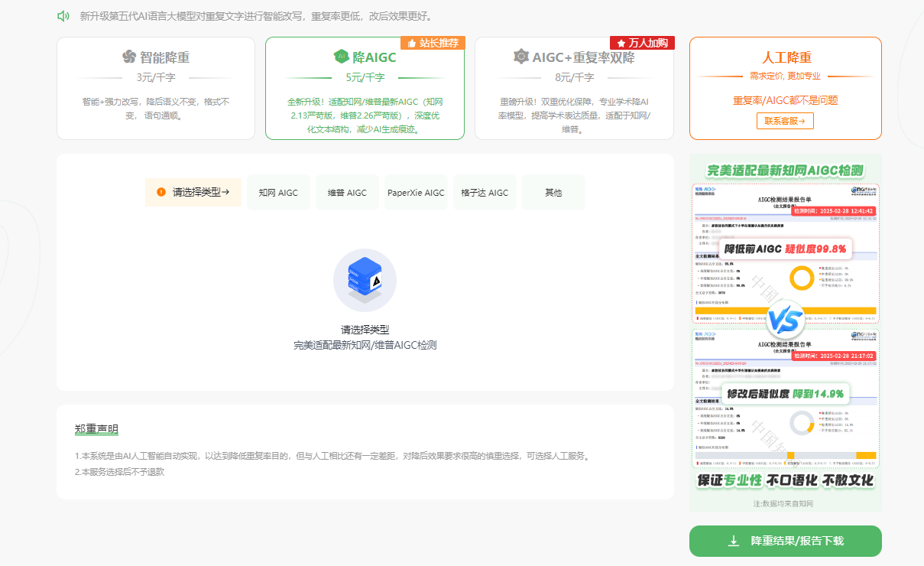Image resolution: width=924 pixels, height=566 pixels.
Task: Select the 人工降重 service card
Action: pos(785,89)
